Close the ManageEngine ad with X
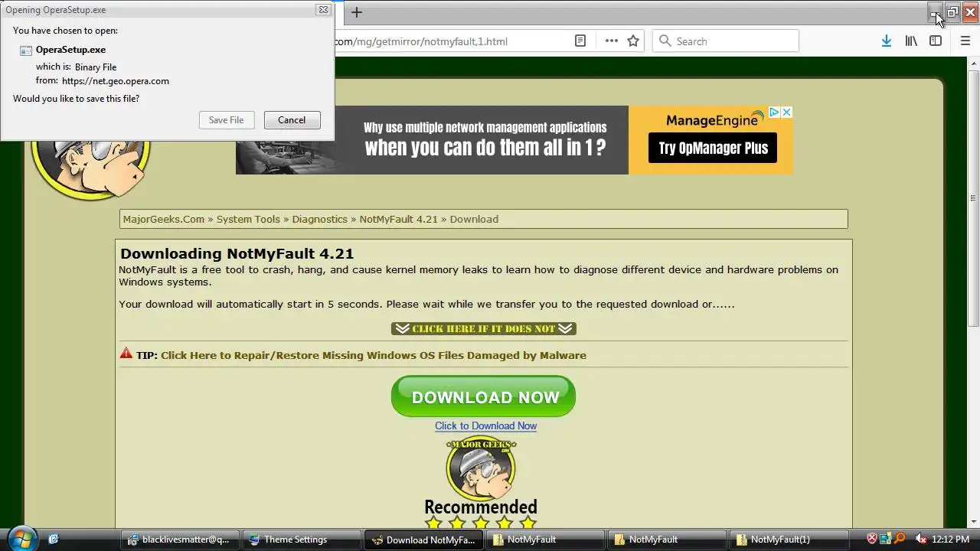 click(786, 112)
